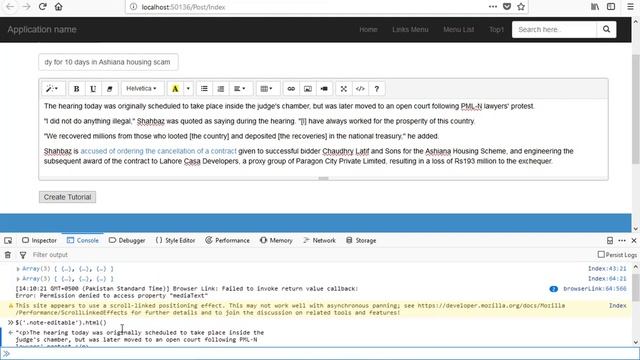Enable the Persist Logs checkbox
640x360 pixels.
[x=601, y=254]
